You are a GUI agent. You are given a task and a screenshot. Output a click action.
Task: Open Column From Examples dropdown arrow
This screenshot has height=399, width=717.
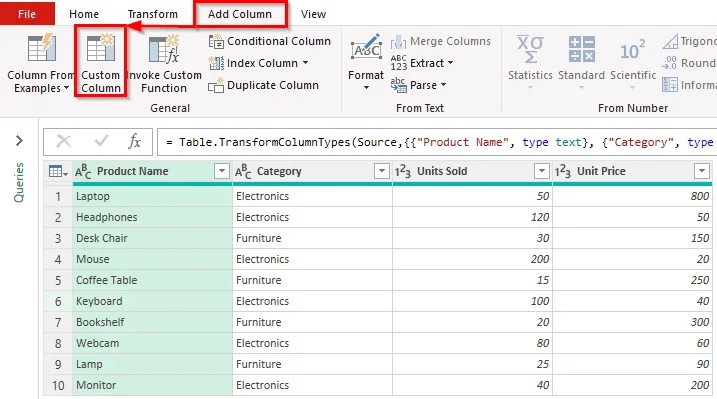pyautogui.click(x=67, y=88)
